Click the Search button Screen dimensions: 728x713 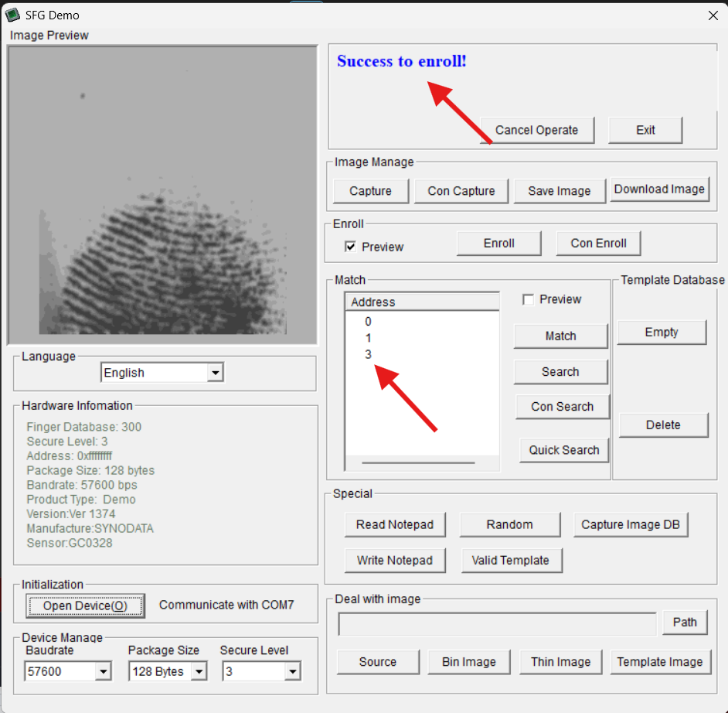561,372
